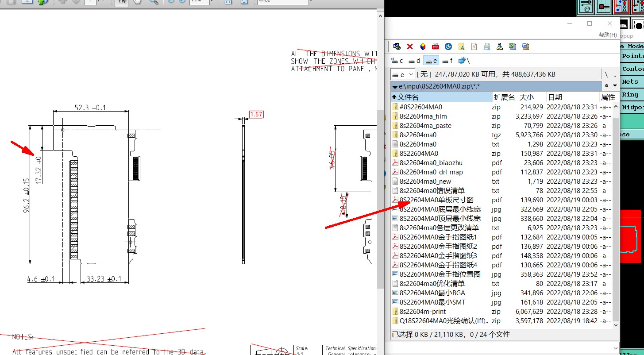644x355 pixels.
Task: Click the red X delete icon in toolbar
Action: click(x=410, y=46)
